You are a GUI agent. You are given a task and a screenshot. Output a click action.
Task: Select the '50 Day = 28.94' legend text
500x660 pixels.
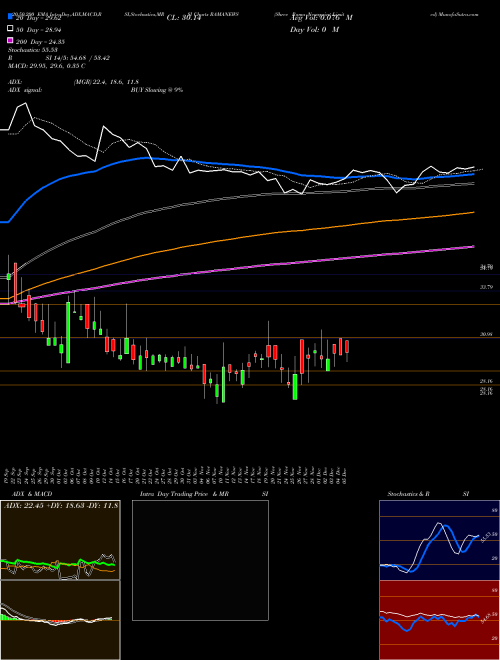tap(39, 31)
